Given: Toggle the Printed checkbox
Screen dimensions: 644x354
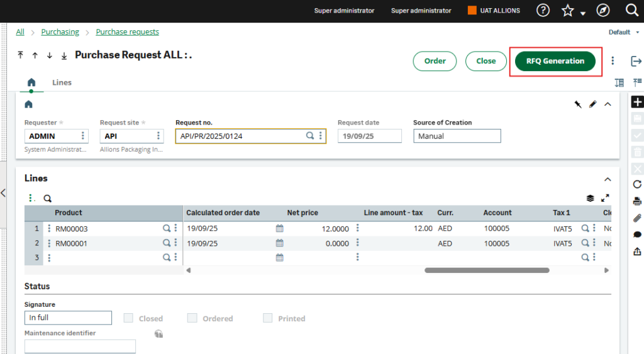Looking at the screenshot, I should (268, 318).
